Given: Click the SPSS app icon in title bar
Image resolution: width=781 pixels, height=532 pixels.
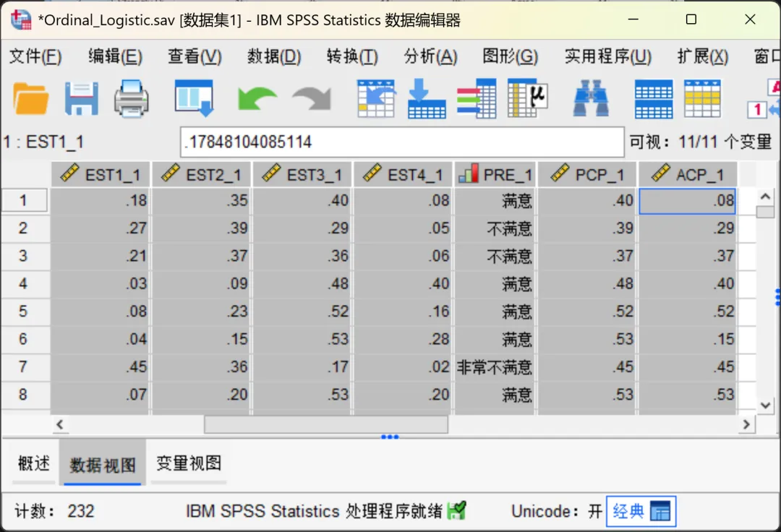Looking at the screenshot, I should (21, 20).
